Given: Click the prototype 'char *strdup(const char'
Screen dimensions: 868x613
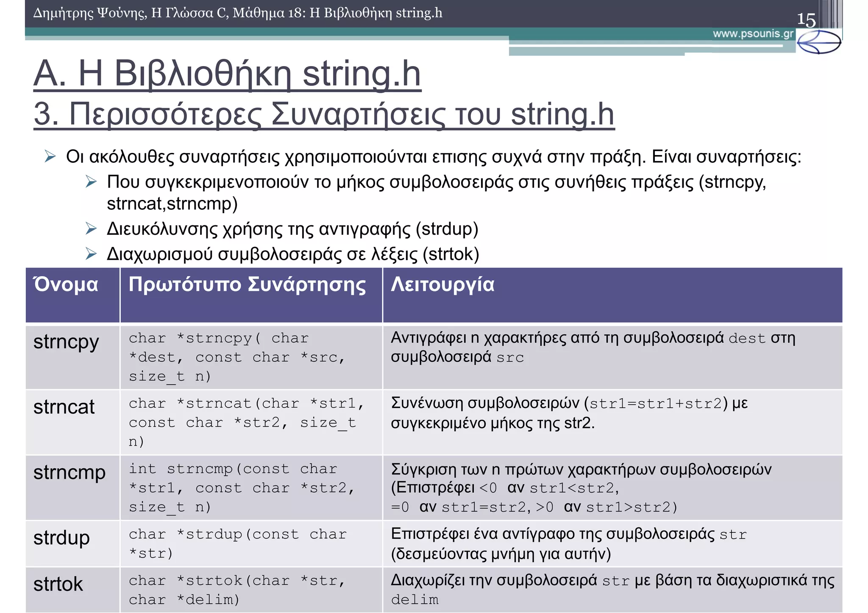Looking at the screenshot, I should coord(237,534).
